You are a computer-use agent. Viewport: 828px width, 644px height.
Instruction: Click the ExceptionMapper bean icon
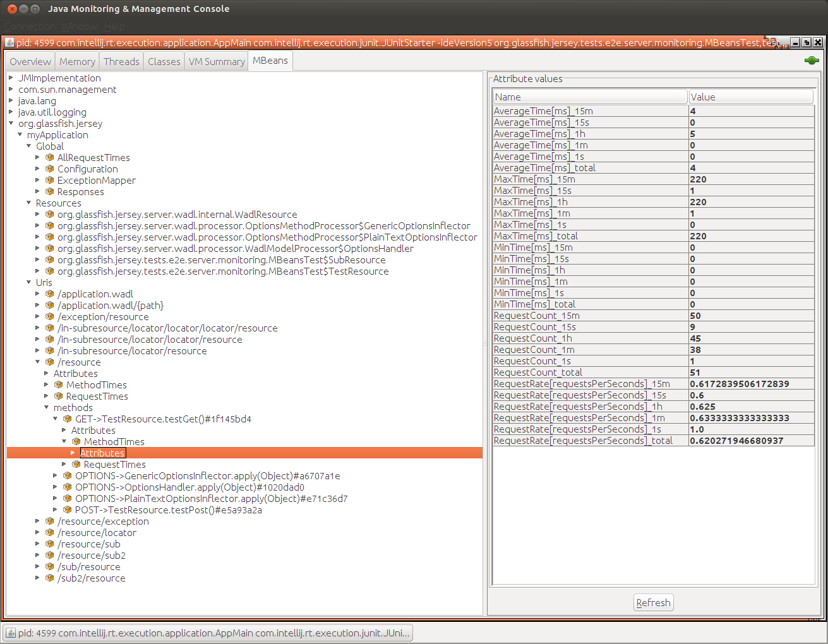(49, 181)
